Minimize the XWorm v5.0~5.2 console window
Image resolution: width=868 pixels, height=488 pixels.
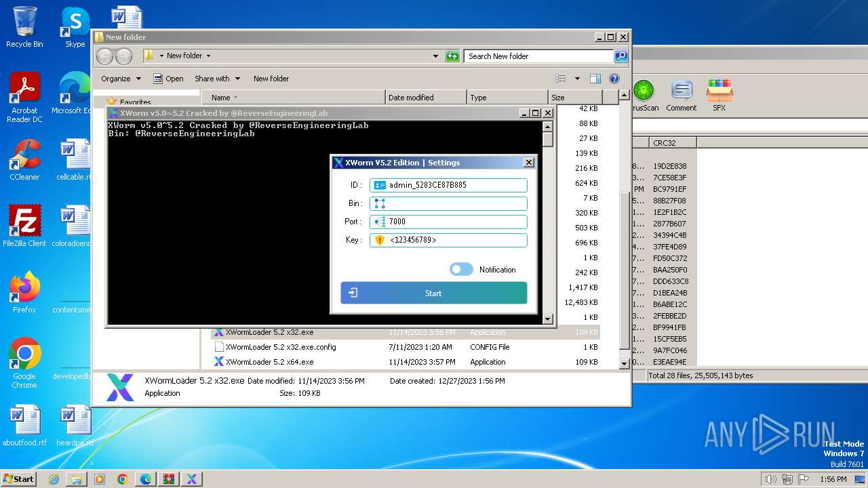click(524, 113)
